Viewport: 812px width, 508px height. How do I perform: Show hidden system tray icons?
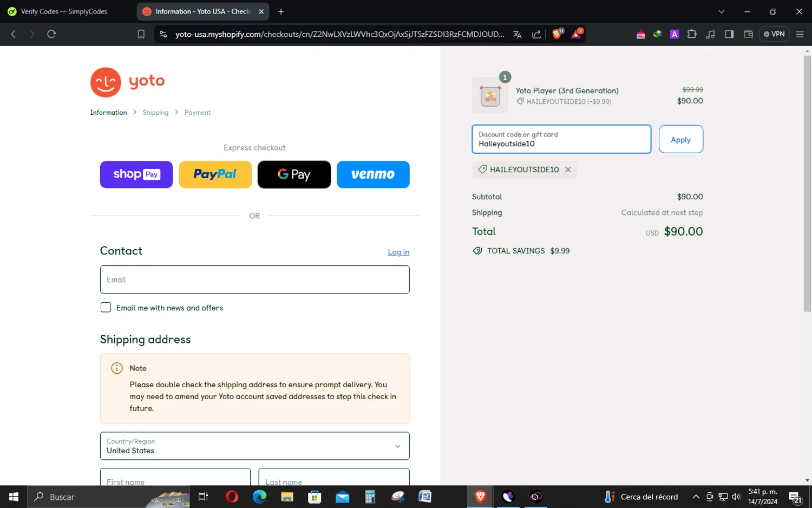(x=696, y=497)
